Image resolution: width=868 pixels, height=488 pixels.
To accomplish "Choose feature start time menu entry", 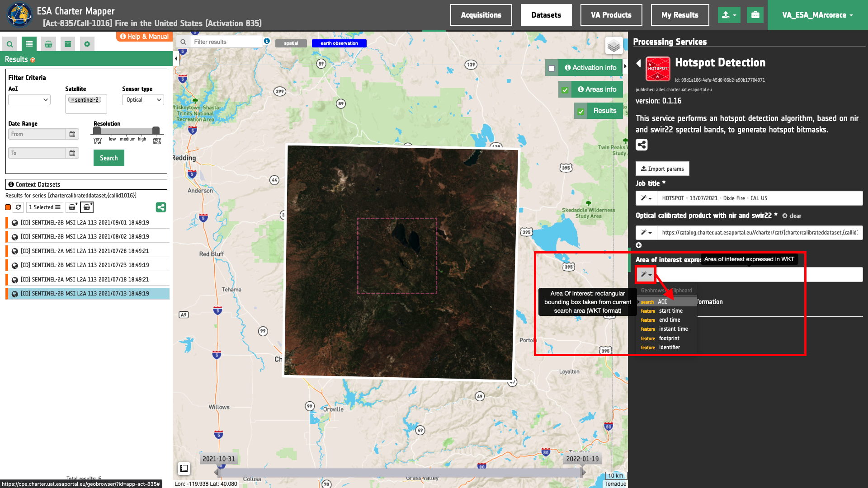I will tap(667, 311).
